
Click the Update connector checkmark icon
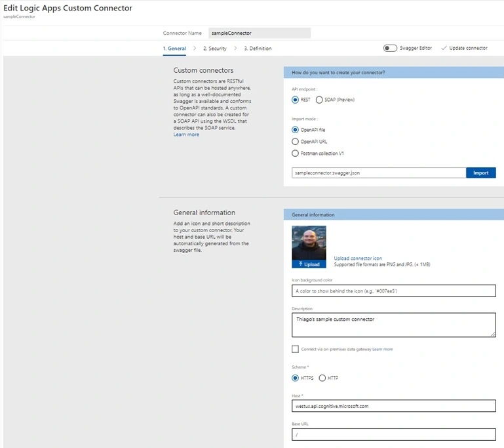pyautogui.click(x=444, y=48)
